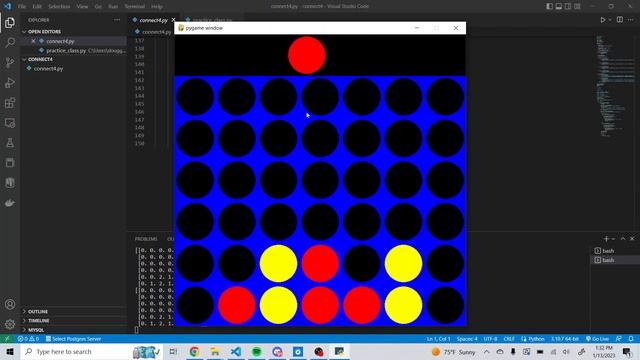The height and width of the screenshot is (360, 640).
Task: Open the Extensions view
Action: (x=10, y=102)
